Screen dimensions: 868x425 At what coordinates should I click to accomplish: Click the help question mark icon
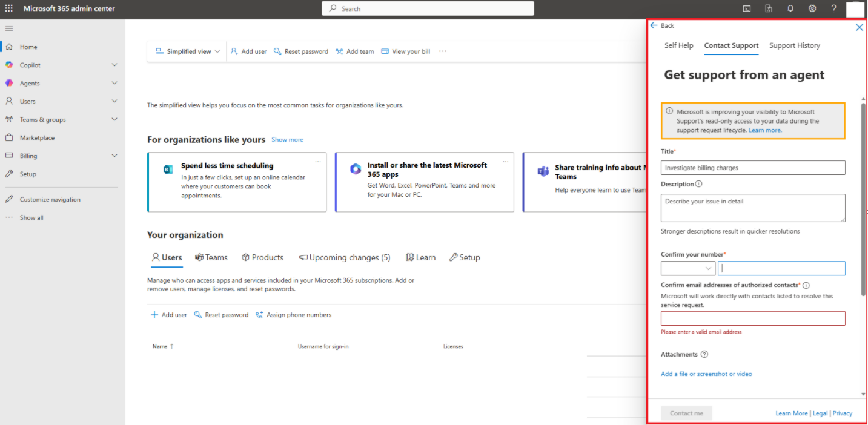click(x=834, y=8)
